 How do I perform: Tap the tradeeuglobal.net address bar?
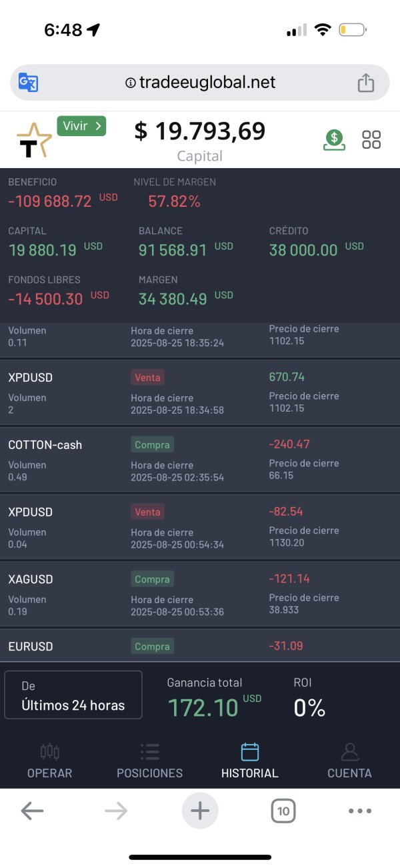click(200, 83)
